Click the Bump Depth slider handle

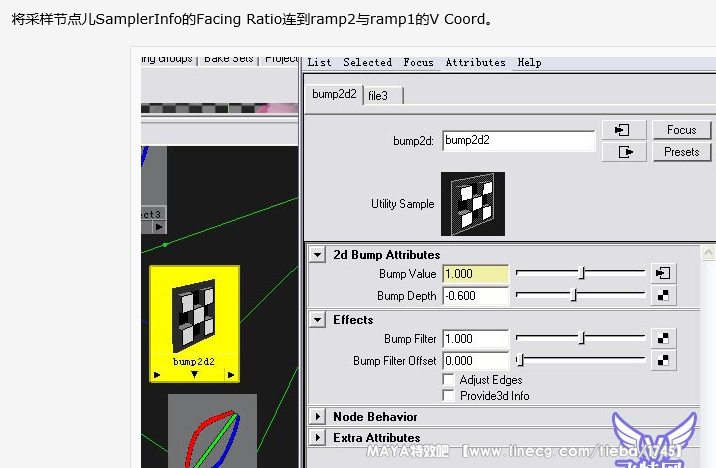click(x=573, y=295)
